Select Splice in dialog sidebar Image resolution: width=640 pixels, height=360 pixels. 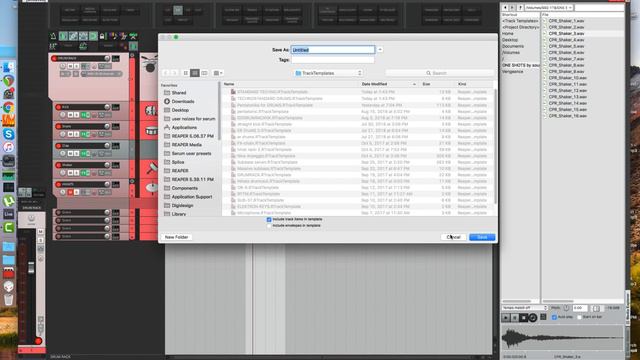coord(178,162)
